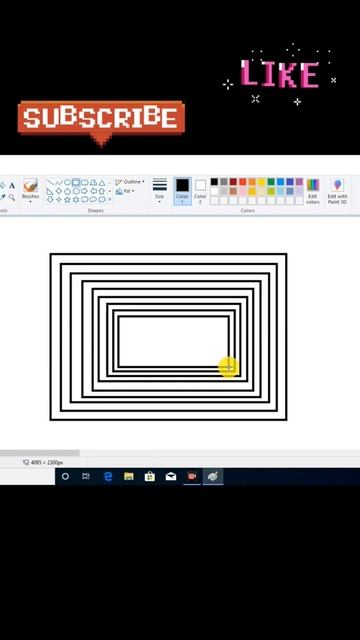Open the Brushes dropdown arrow

(30, 202)
